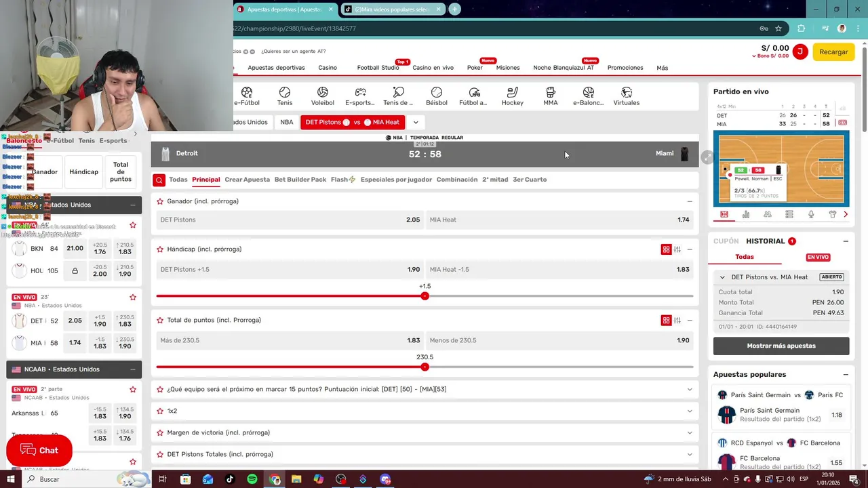Switch to the CUPÓN tab

[726, 241]
